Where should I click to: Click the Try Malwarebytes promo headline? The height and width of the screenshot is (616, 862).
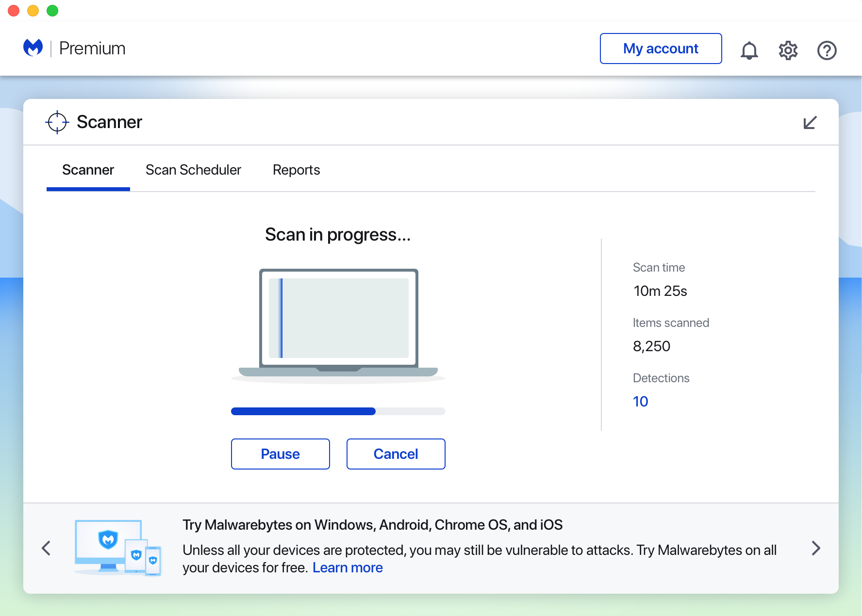pyautogui.click(x=372, y=525)
